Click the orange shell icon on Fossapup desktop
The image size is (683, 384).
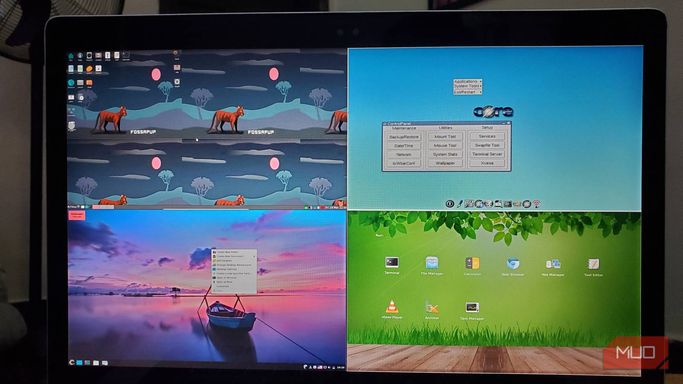89,69
